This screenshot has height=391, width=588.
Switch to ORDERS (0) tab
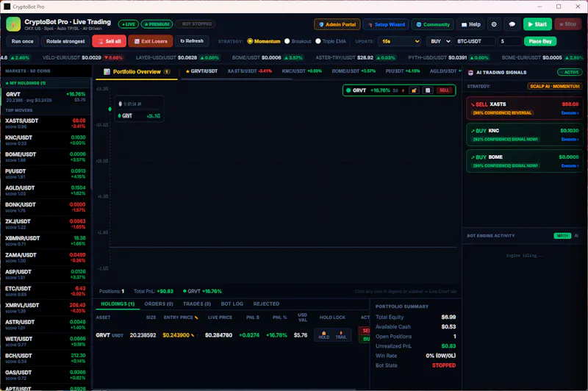point(159,304)
